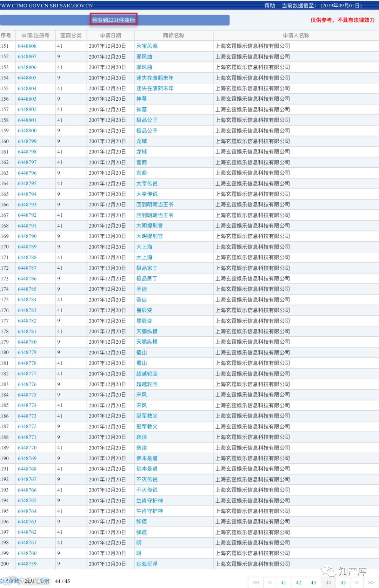Open registration number 6448792

point(27,215)
